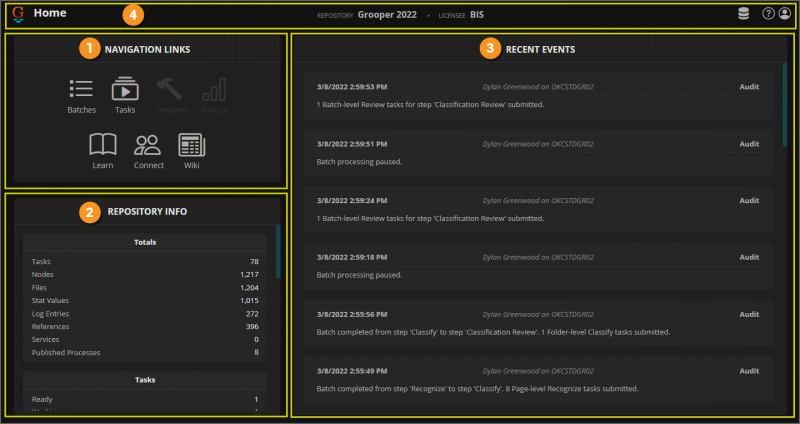Click the Files total value 1,204
The image size is (800, 424).
tap(249, 288)
